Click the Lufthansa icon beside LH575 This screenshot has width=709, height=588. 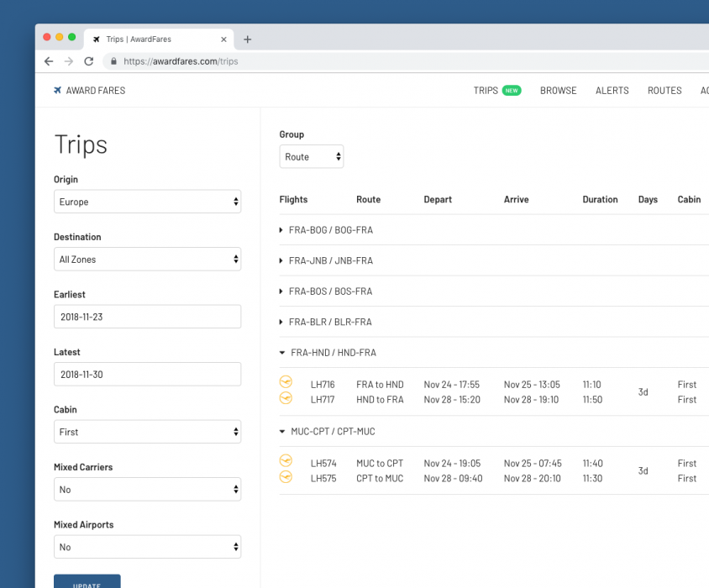(286, 477)
